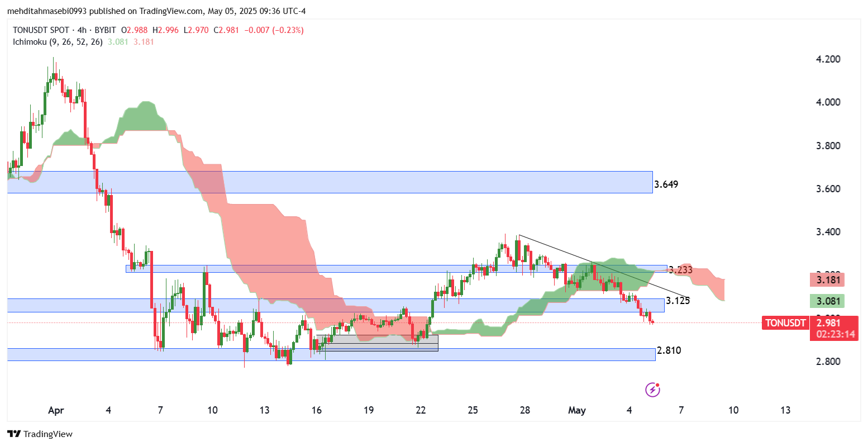Click the TONUSDT SPOT symbol title
This screenshot has width=868, height=446.
(41, 30)
